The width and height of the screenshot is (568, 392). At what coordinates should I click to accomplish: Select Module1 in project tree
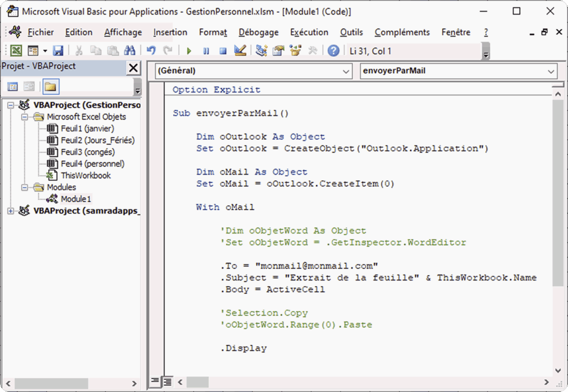[x=69, y=198]
